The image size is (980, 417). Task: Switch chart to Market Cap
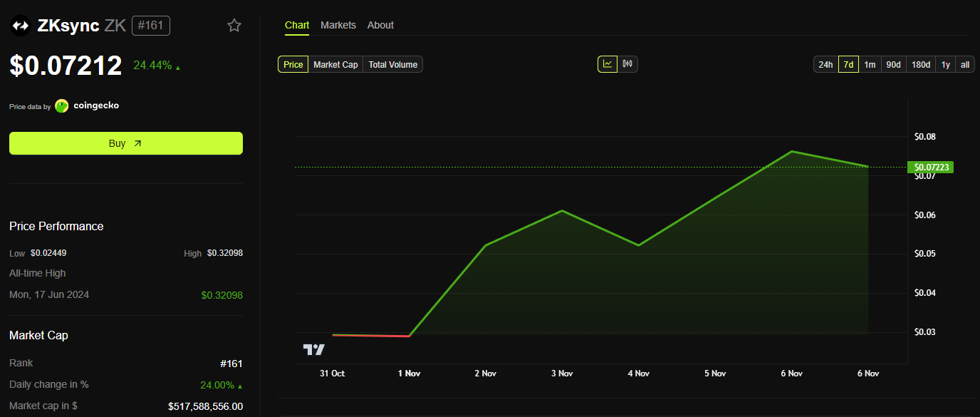[x=335, y=64]
